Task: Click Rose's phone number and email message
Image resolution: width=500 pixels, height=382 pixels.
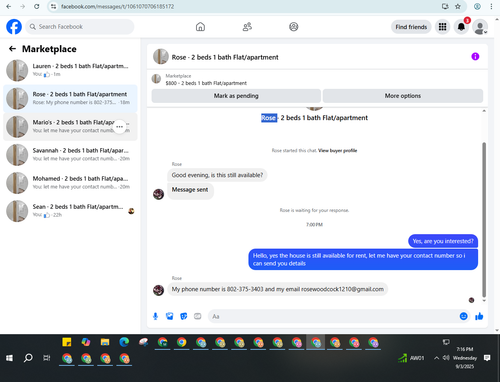Action: pos(278,289)
